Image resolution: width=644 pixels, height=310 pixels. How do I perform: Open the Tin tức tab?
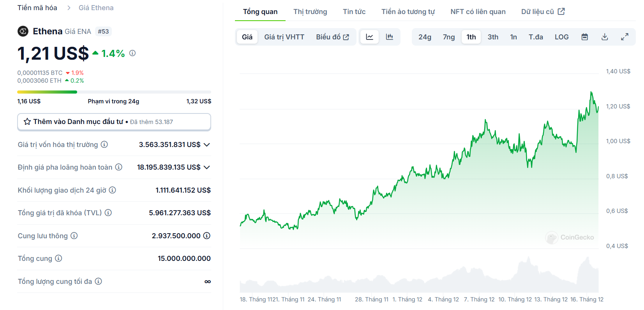click(x=354, y=12)
